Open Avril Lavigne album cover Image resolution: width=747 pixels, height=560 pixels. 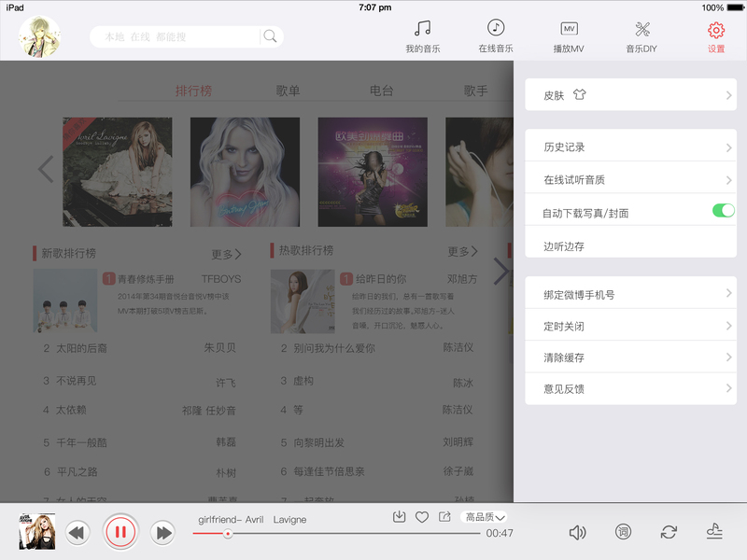[x=118, y=172]
